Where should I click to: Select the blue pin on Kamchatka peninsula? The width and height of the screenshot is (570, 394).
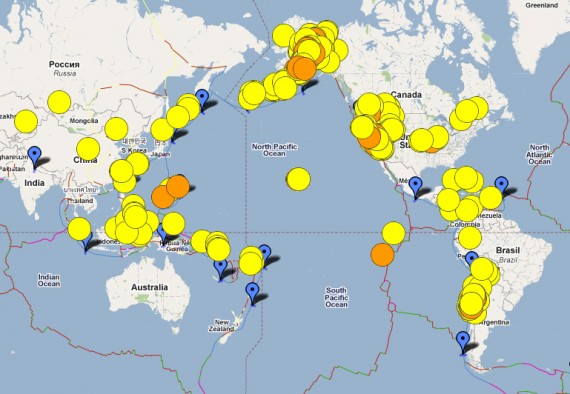(x=202, y=101)
